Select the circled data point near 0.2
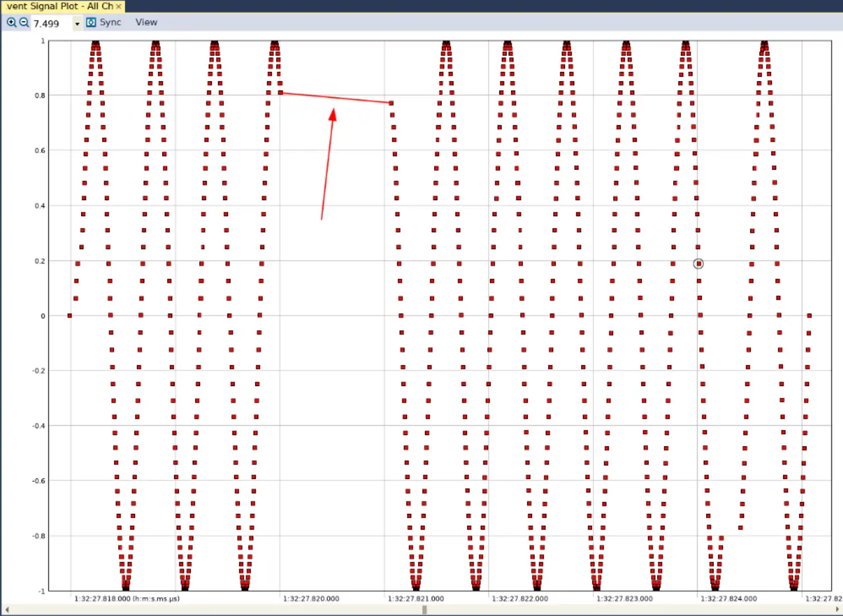The height and width of the screenshot is (616, 843). tap(698, 264)
